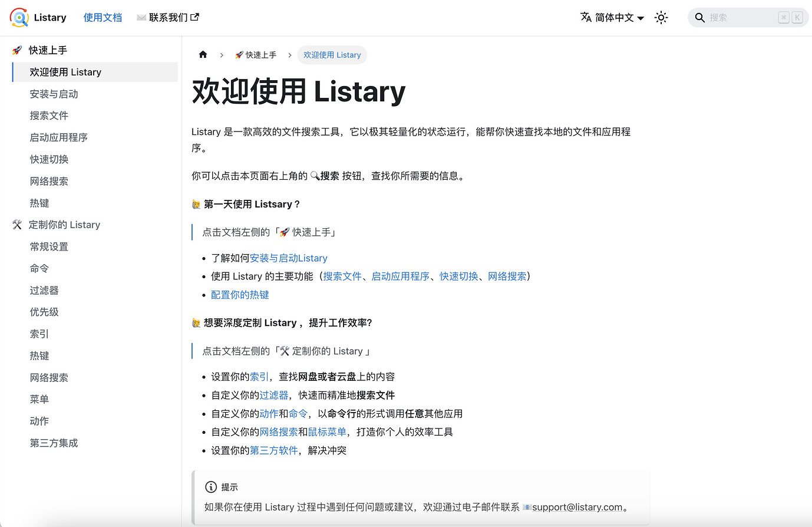
Task: Select 使用文档 in the top navigation
Action: pos(103,17)
